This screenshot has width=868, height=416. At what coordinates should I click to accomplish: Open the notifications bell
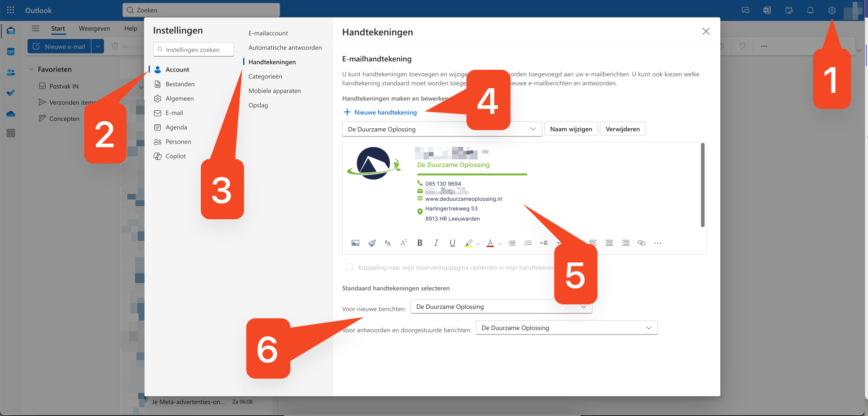pyautogui.click(x=810, y=10)
